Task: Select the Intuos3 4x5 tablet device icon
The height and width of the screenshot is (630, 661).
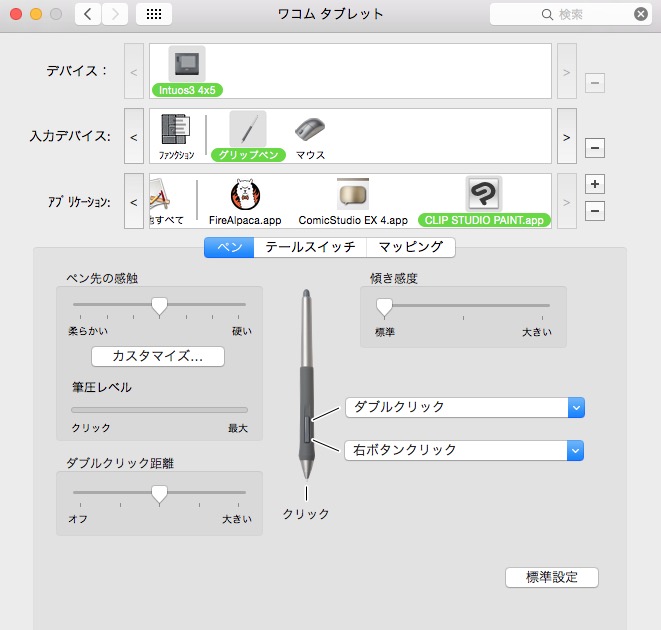Action: coord(186,64)
